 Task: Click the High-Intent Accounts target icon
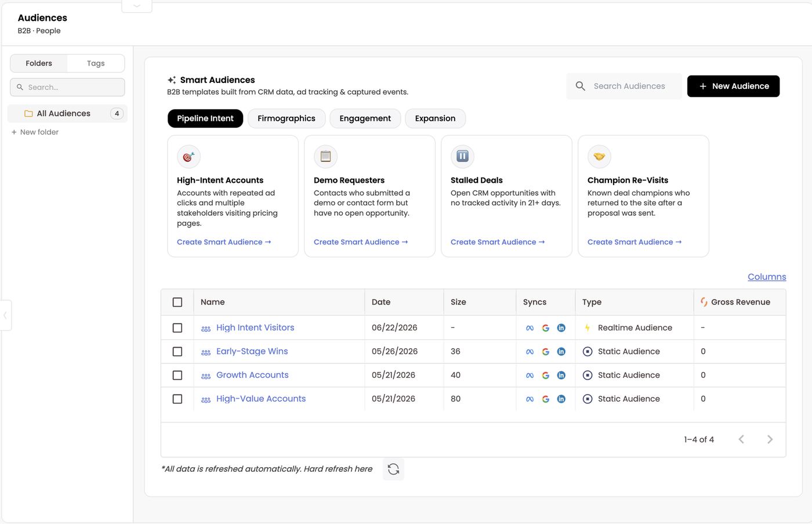(x=188, y=157)
